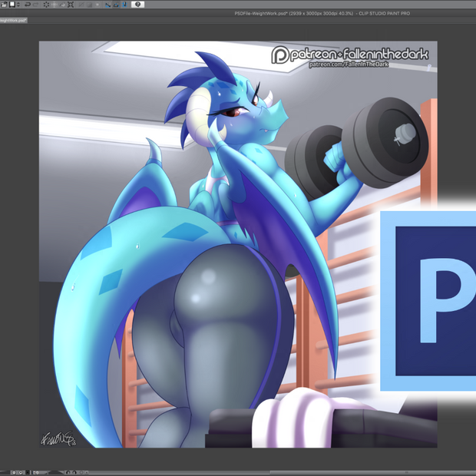Open the save options stepper arrows
Viewport: 476px width, 476px height.
pos(18,5)
